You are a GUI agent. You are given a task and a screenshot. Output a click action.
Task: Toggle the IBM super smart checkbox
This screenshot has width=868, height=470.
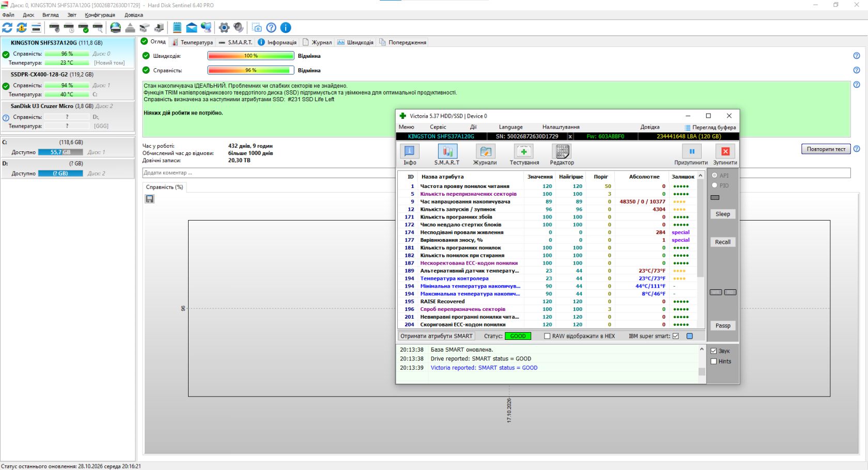(x=676, y=336)
